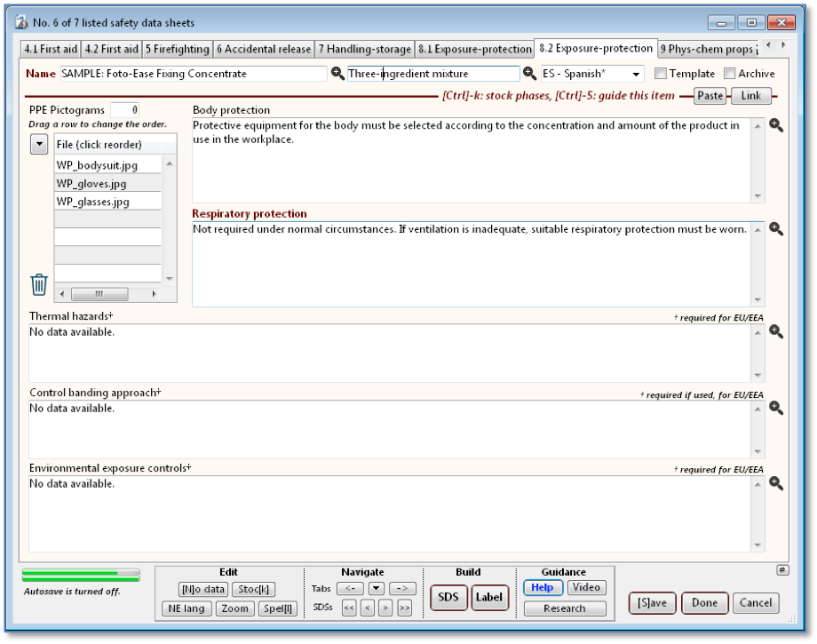
Task: Open PPE pictogram dropdown arrow button
Action: (x=39, y=144)
